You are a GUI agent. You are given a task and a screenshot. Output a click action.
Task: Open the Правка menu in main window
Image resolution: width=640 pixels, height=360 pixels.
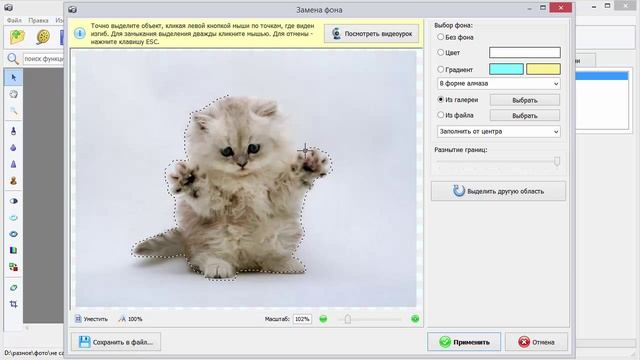coord(38,20)
